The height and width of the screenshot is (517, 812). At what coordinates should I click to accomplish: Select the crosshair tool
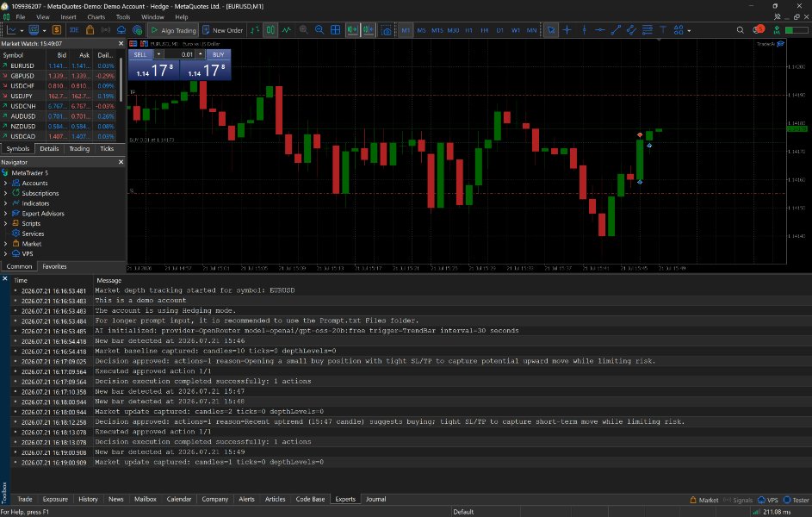point(567,30)
